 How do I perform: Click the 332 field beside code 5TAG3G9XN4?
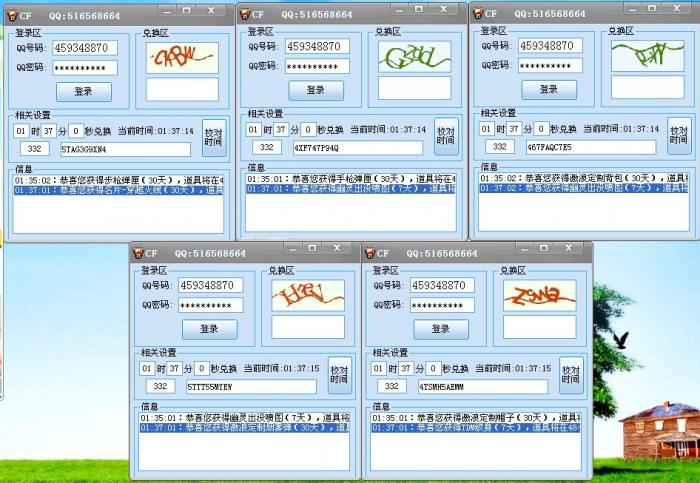tap(34, 149)
